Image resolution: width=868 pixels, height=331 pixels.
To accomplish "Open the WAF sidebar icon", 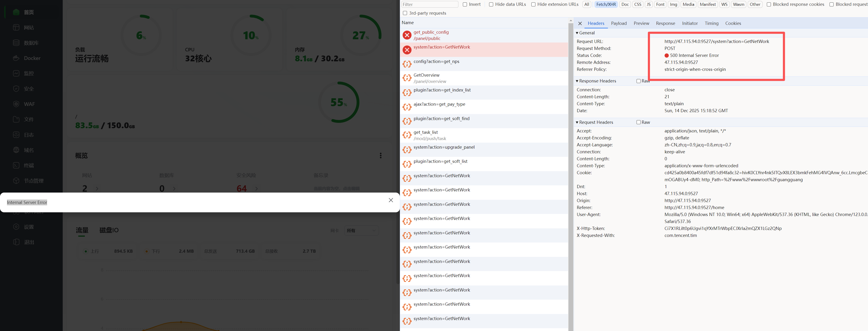I will click(16, 104).
